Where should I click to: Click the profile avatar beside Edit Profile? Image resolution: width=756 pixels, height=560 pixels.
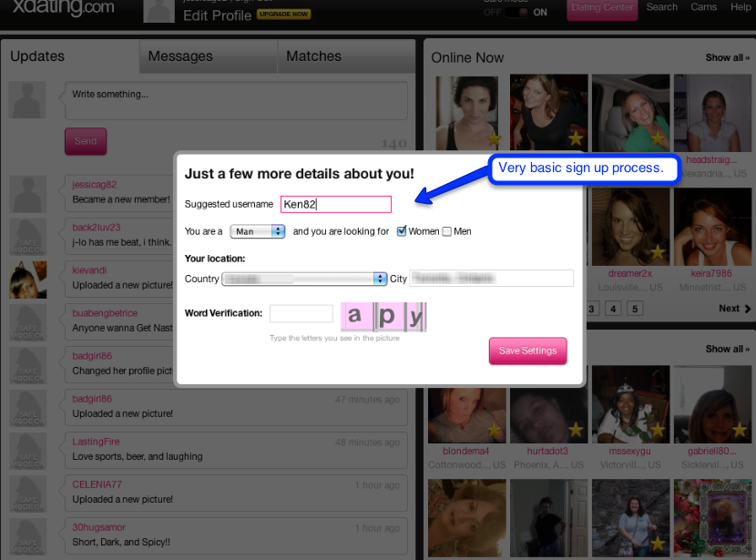(x=159, y=11)
